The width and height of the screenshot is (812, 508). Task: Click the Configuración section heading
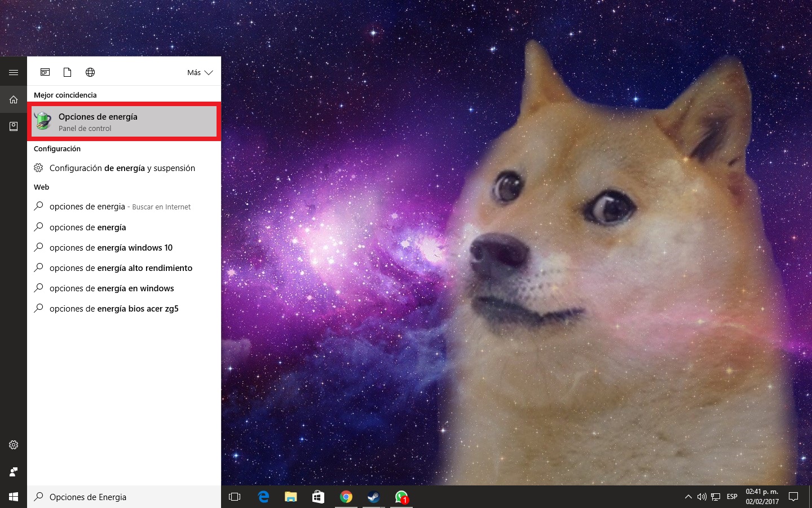point(57,149)
